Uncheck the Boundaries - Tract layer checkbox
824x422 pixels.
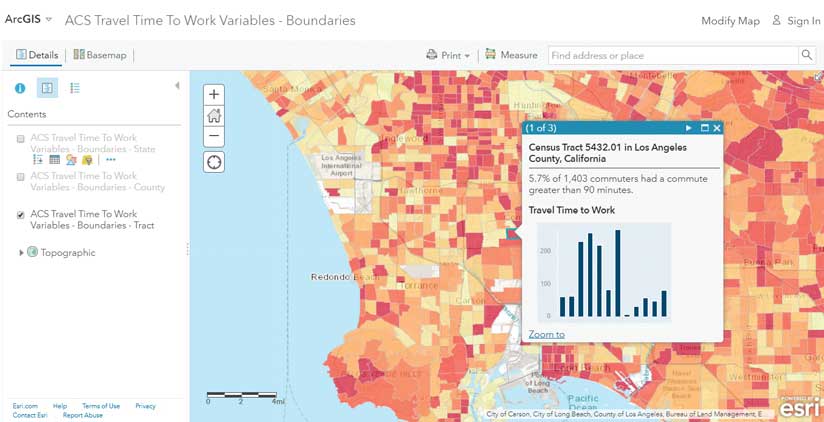[20, 215]
